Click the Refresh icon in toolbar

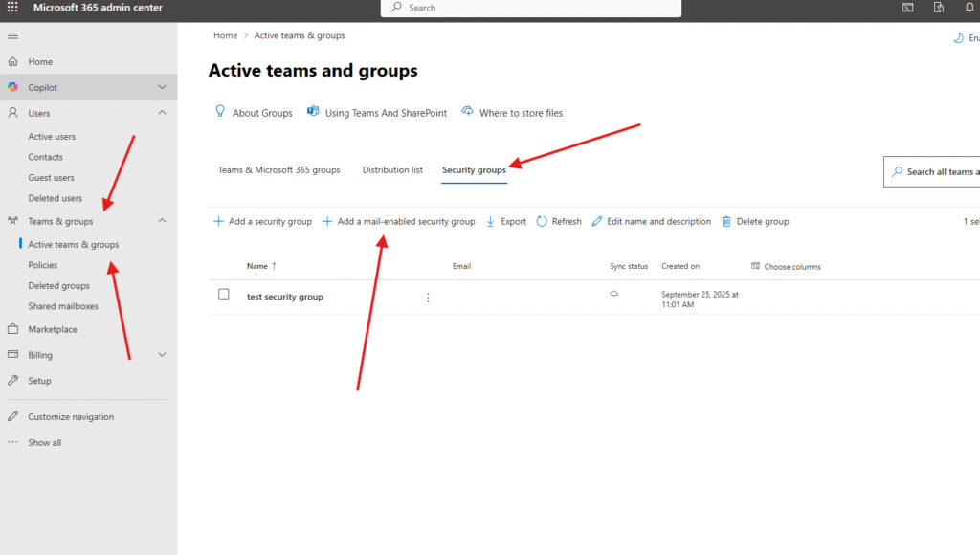[542, 222]
